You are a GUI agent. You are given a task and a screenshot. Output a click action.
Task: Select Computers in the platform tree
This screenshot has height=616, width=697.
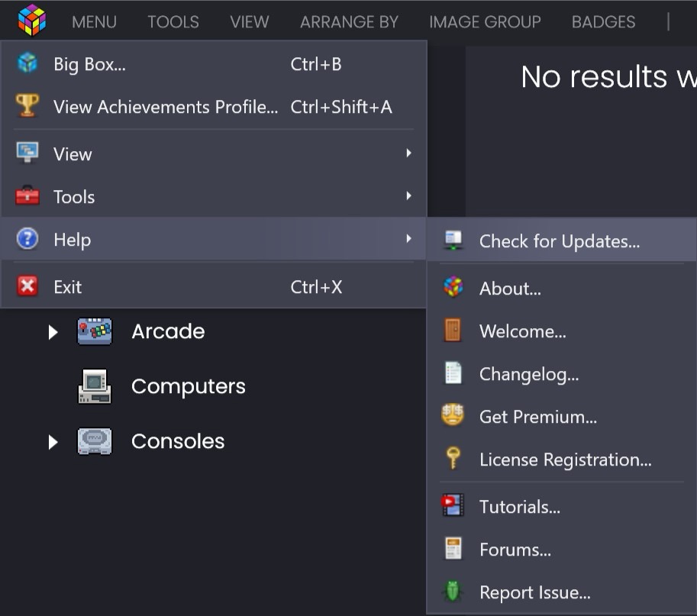tap(188, 386)
